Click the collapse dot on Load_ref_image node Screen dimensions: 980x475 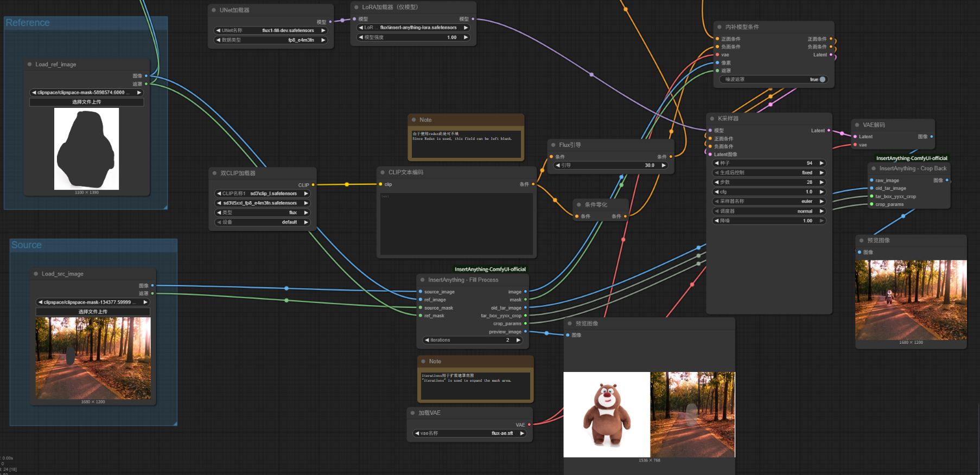(30, 64)
